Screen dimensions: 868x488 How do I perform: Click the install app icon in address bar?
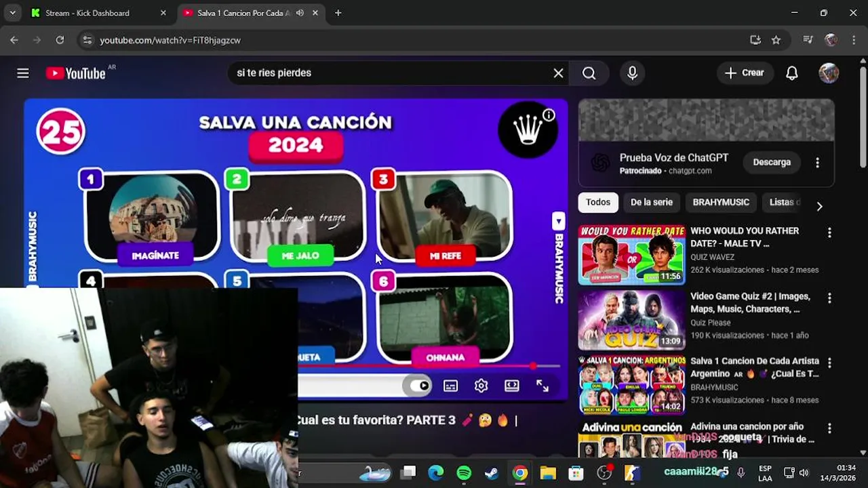coord(755,40)
